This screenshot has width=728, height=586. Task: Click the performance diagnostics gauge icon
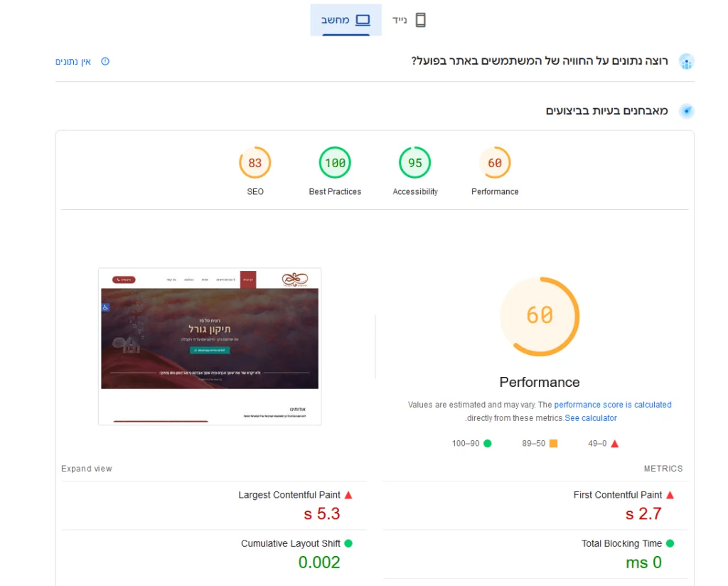pos(686,111)
